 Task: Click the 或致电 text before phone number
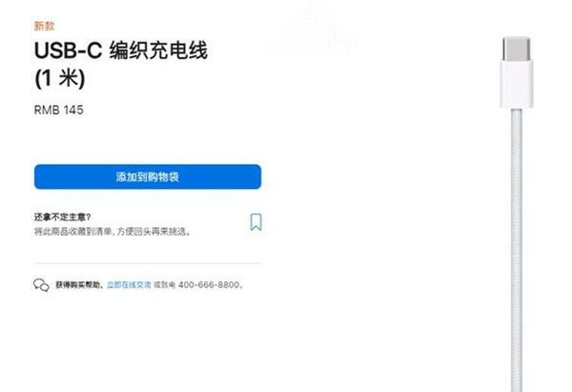[x=165, y=284]
